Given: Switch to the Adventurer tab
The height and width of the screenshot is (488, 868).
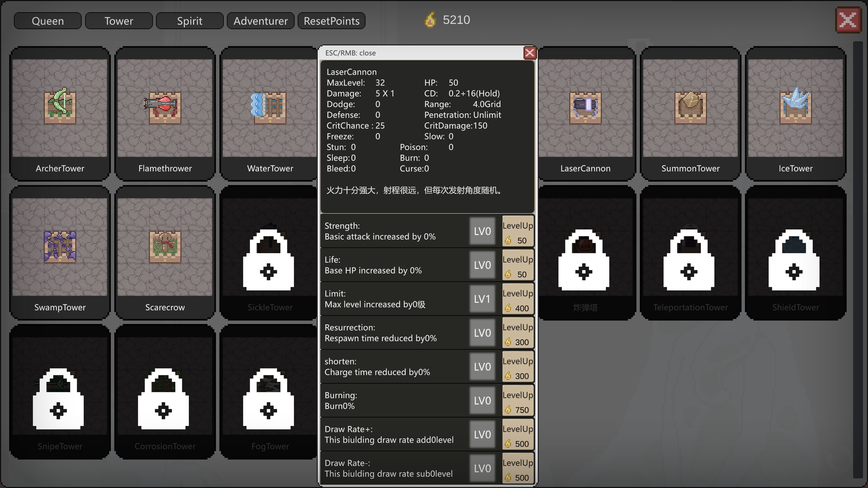Looking at the screenshot, I should pyautogui.click(x=260, y=21).
